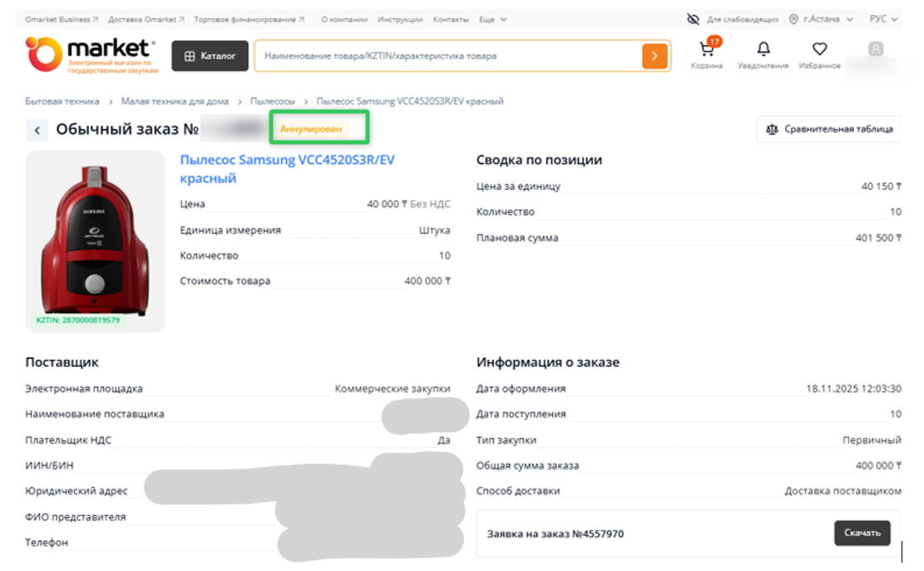
Task: Open the Инструкции top menu item
Action: [x=399, y=19]
